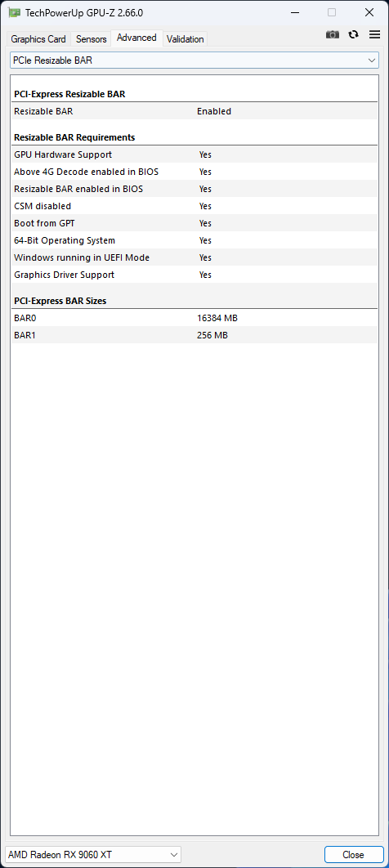Maximize the GPU-Z window
Viewport: 389px width, 868px height.
click(x=332, y=12)
